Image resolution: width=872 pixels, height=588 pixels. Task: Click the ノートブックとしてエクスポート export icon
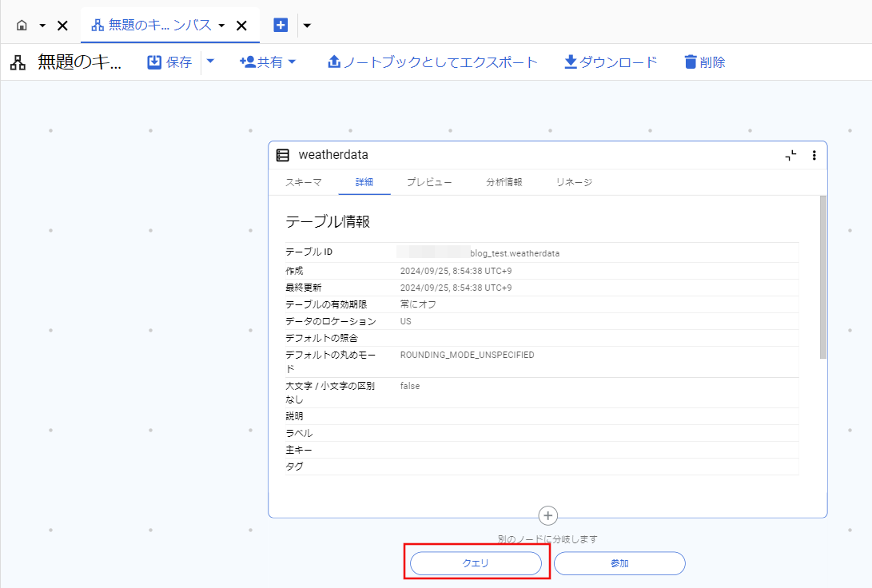pos(335,62)
